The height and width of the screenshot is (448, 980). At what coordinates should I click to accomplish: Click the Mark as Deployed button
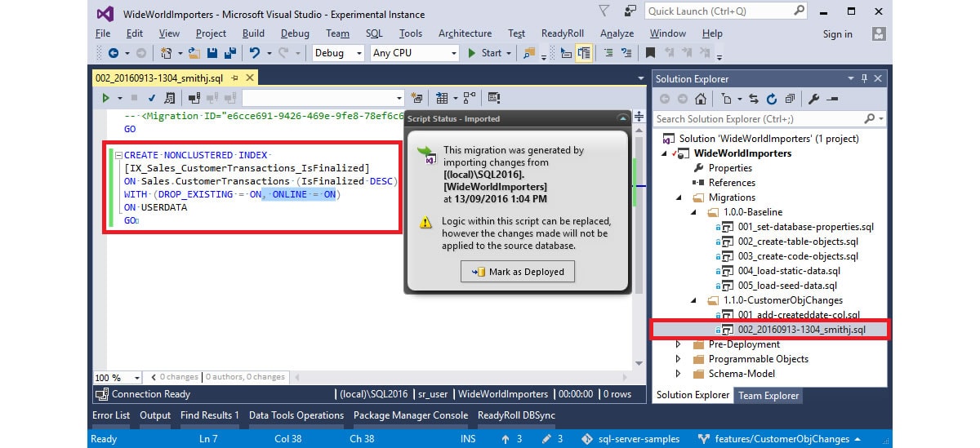[519, 272]
